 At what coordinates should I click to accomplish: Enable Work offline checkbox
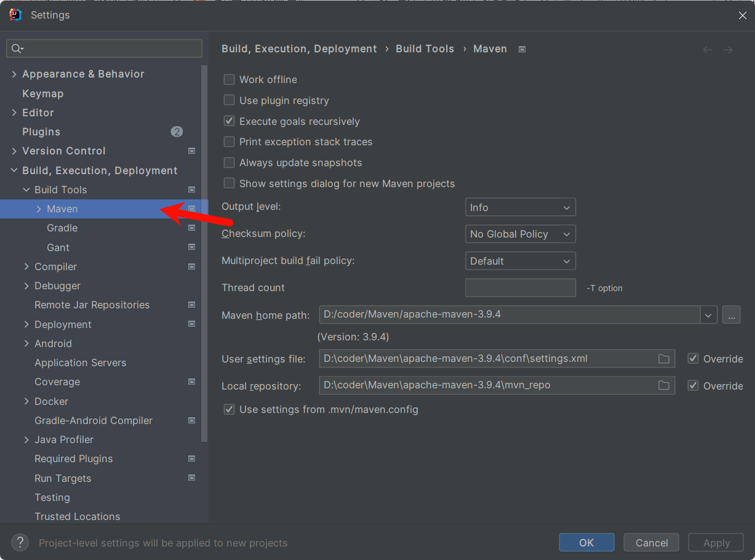(x=229, y=79)
